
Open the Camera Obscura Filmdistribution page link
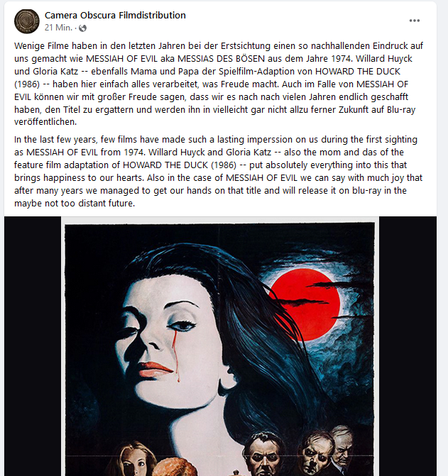click(x=115, y=15)
